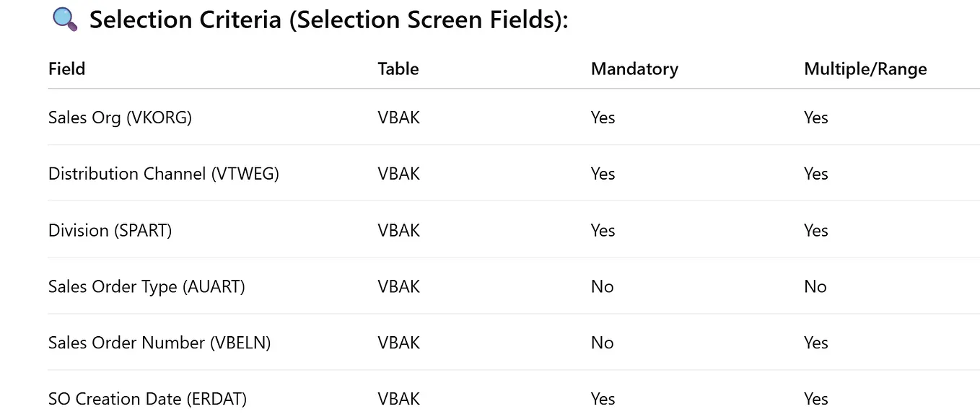
Task: Select the Sales Order Type (AUART) cell
Action: click(x=146, y=287)
